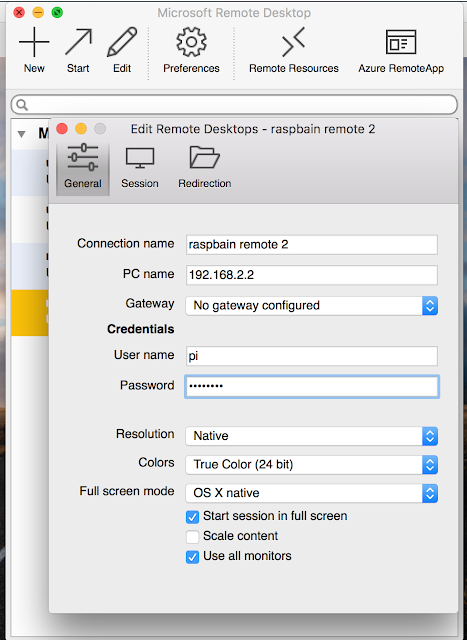Viewport: 467px width, 640px height.
Task: Select the General sliders tab
Action: 83,167
